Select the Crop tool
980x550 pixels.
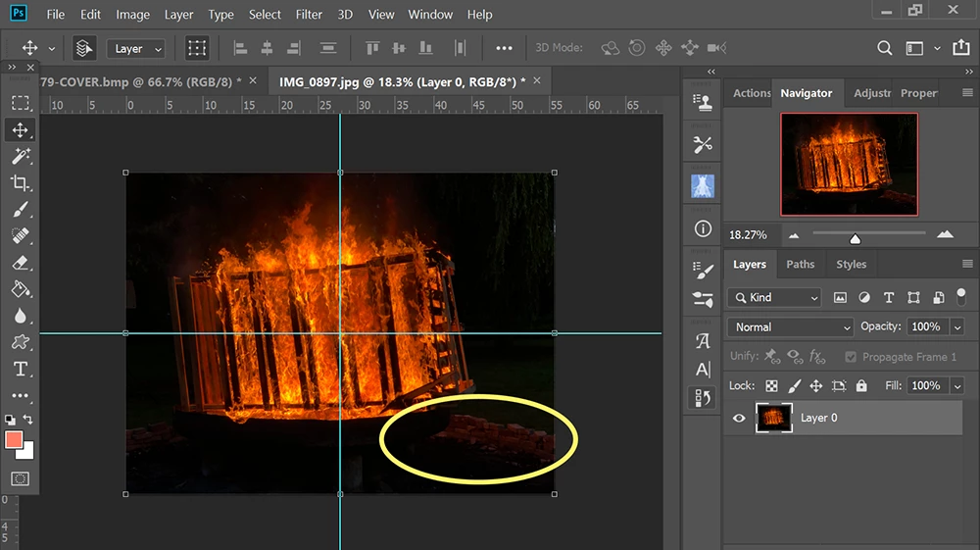click(x=20, y=182)
